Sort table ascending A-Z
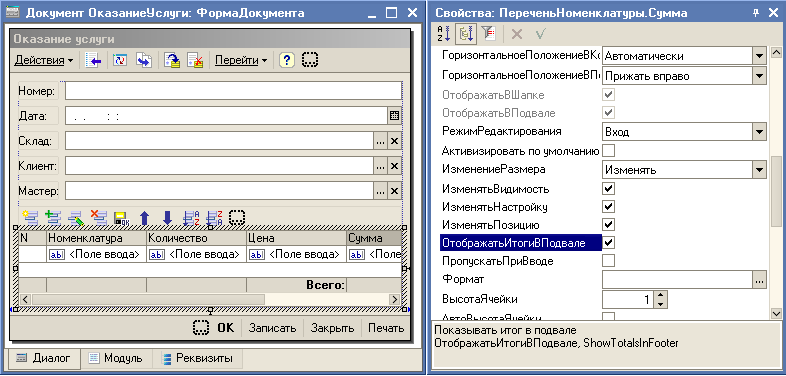The image size is (786, 376). pos(191,218)
